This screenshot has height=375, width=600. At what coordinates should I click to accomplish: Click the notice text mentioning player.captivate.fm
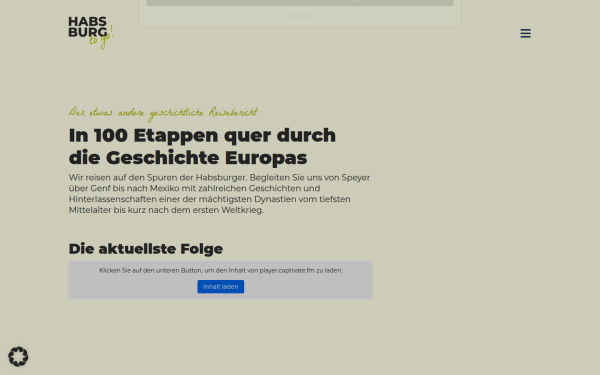point(221,271)
